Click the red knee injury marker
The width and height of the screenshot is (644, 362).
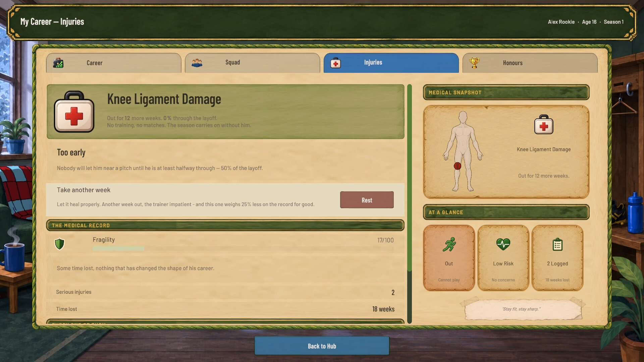pos(458,166)
